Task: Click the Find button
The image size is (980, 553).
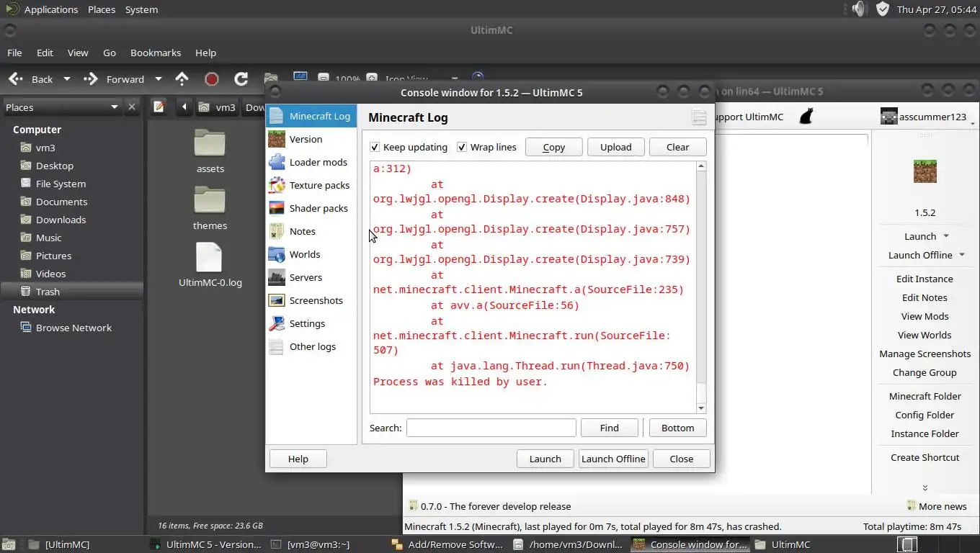Action: coord(610,428)
